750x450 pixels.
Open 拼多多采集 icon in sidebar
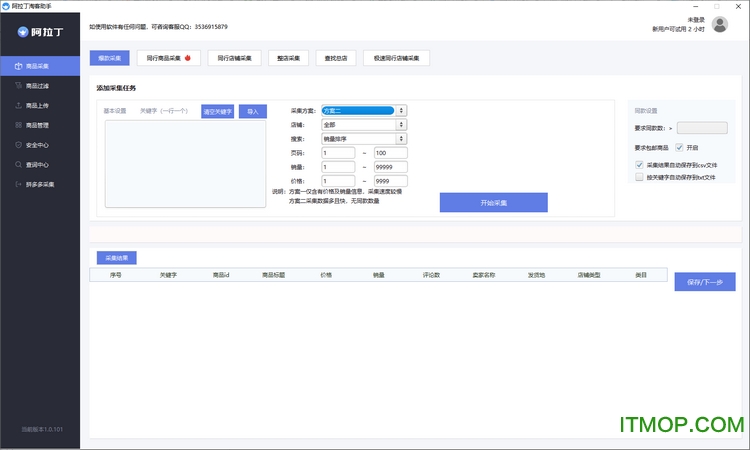[17, 185]
